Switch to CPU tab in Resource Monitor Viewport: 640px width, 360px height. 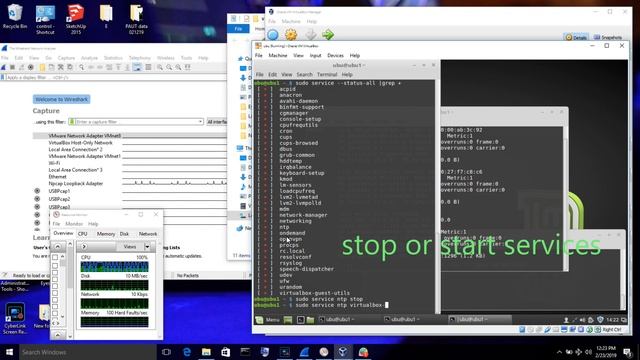tap(82, 233)
